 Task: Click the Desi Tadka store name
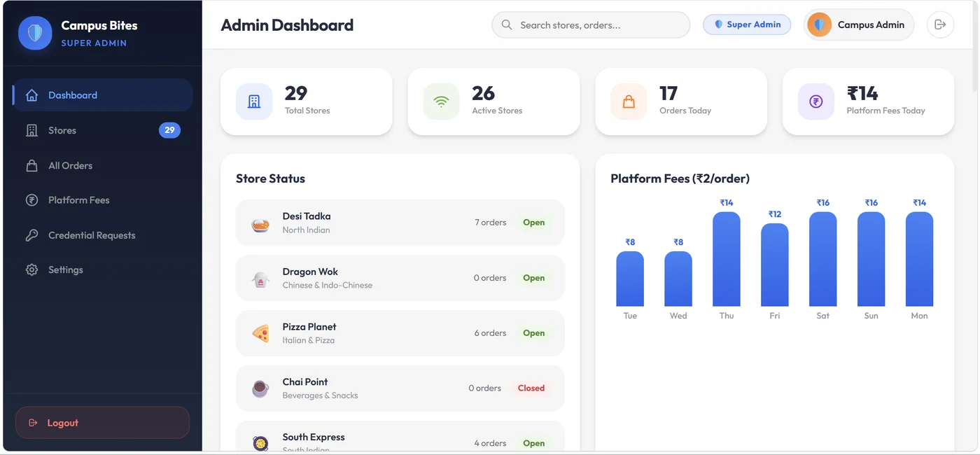pyautogui.click(x=307, y=216)
